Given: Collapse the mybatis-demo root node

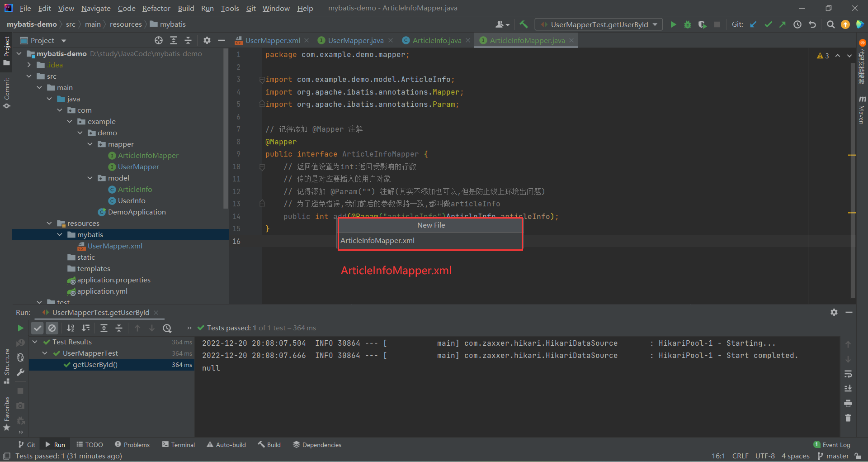Looking at the screenshot, I should click(19, 53).
